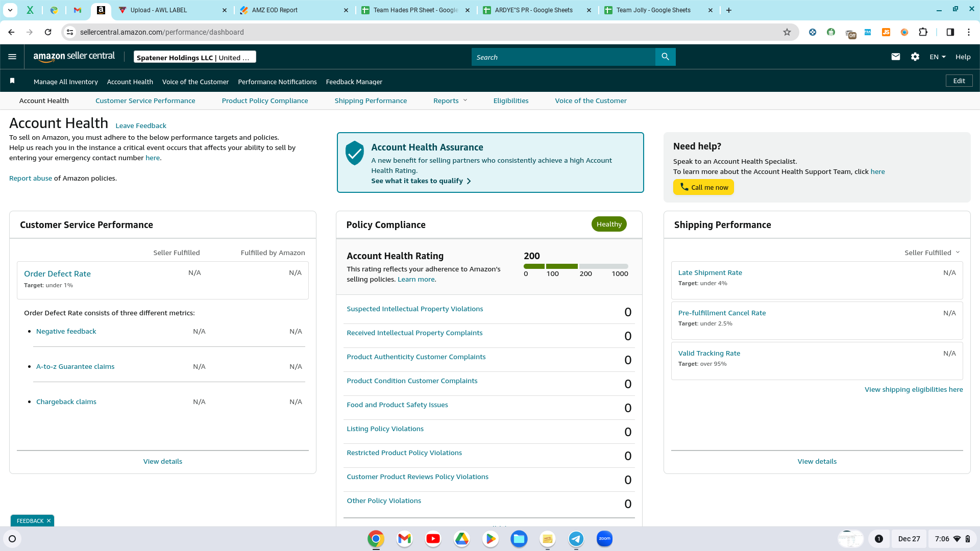
Task: Click the Amazon Seller Central logo
Action: (74, 57)
